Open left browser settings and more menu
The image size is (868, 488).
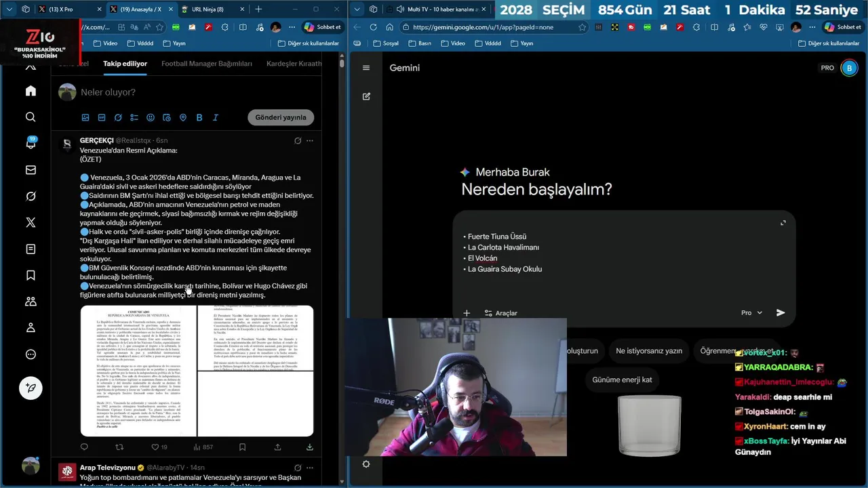coord(292,27)
